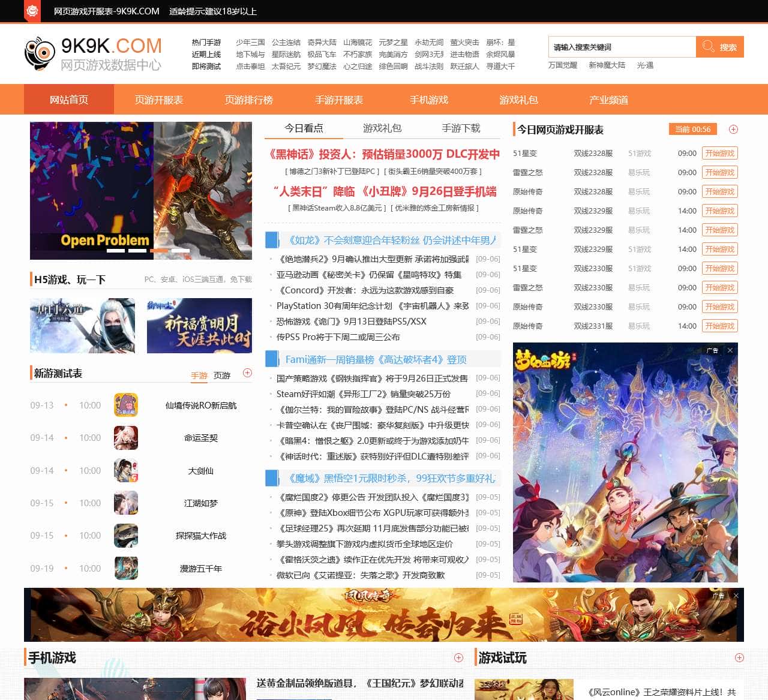Screen dimensions: 768x700
Task: Switch to the 游戏礼包 tab in news panel
Action: 382,128
